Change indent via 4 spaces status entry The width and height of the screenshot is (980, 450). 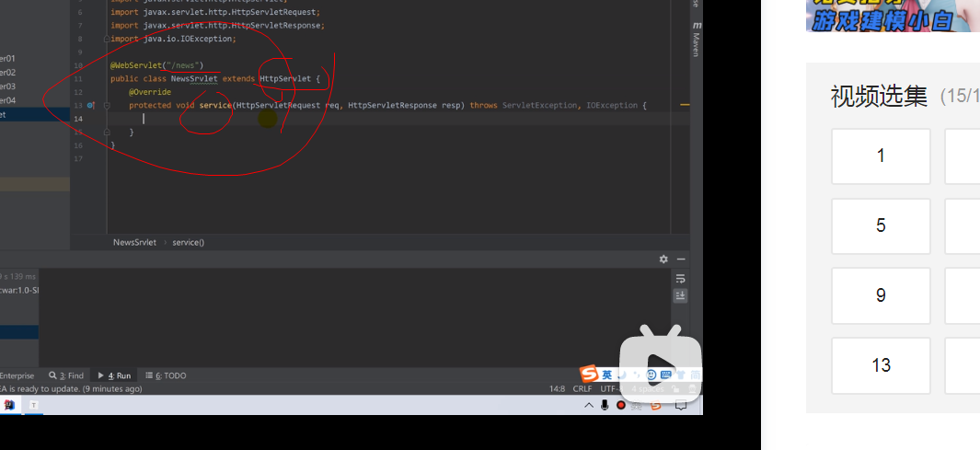coord(647,388)
